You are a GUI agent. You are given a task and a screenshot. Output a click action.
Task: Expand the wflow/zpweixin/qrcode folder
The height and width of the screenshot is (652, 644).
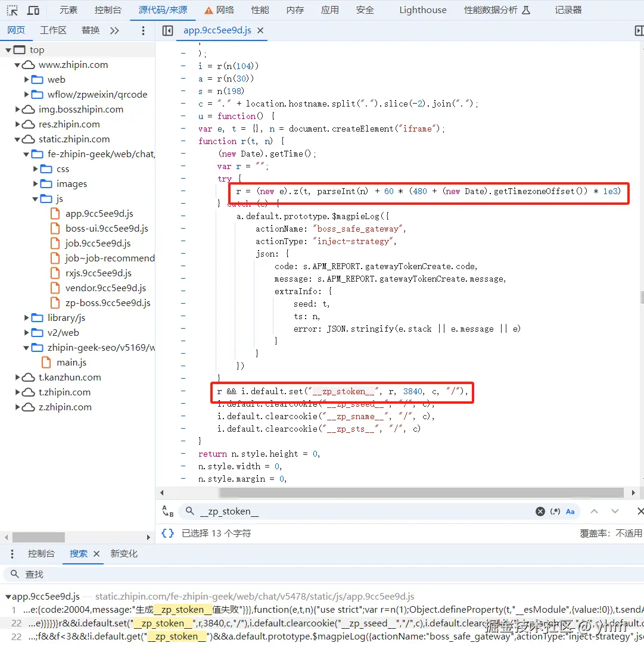[26, 95]
